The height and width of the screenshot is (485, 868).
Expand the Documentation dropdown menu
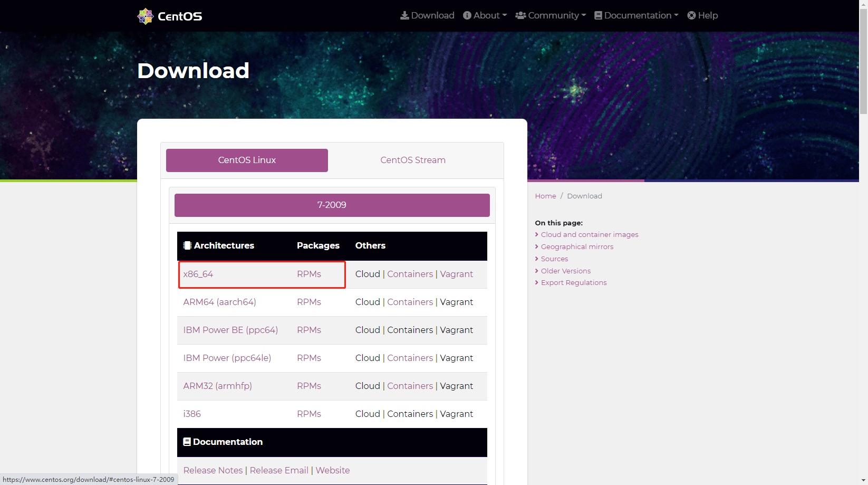pyautogui.click(x=636, y=15)
